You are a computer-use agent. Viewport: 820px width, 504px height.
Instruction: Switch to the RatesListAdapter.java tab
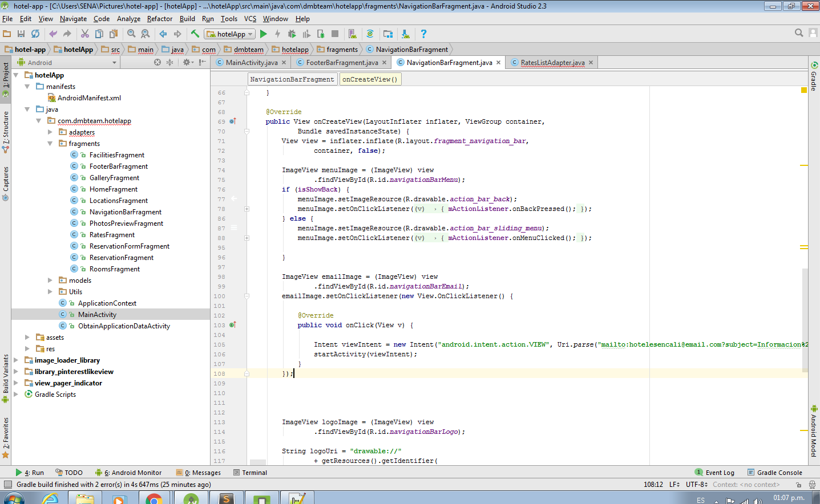(x=552, y=63)
